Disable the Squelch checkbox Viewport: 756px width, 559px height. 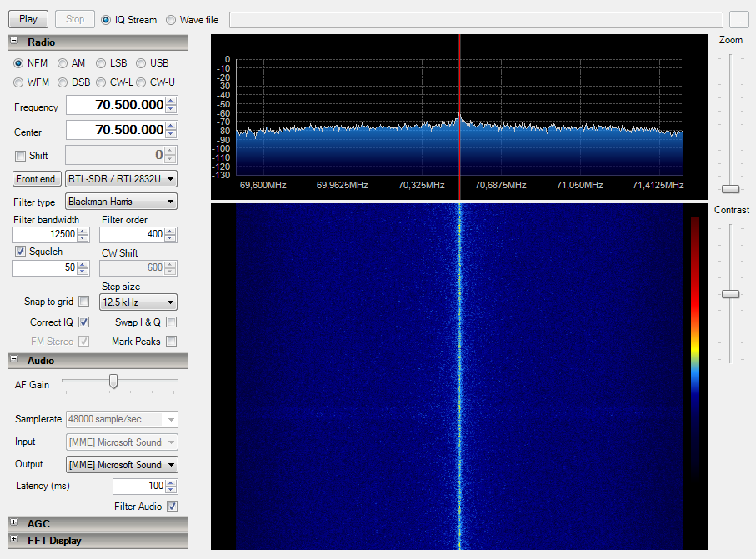21,252
